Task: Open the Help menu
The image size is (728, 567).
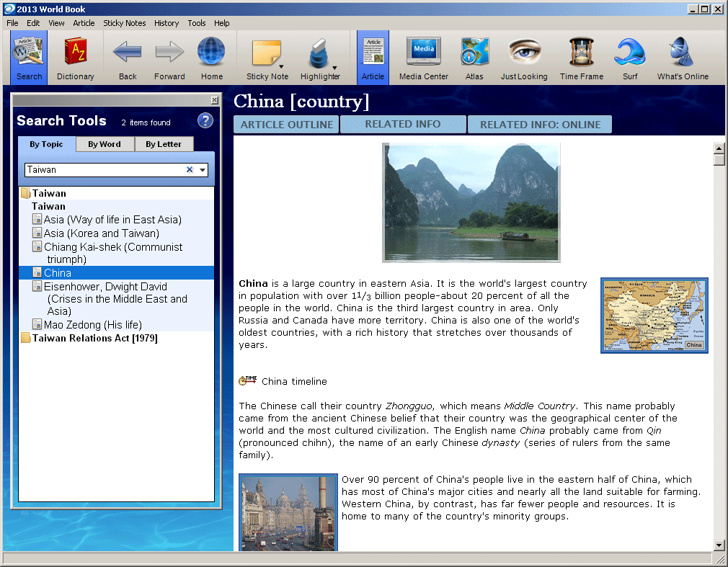Action: pos(221,23)
